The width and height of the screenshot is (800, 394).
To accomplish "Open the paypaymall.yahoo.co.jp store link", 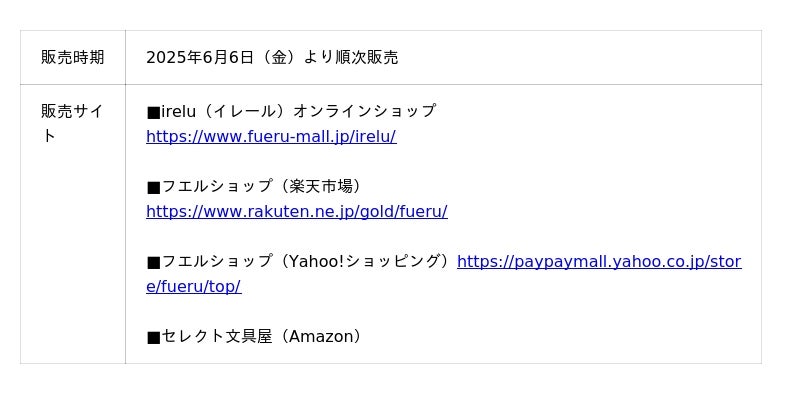I will point(599,262).
